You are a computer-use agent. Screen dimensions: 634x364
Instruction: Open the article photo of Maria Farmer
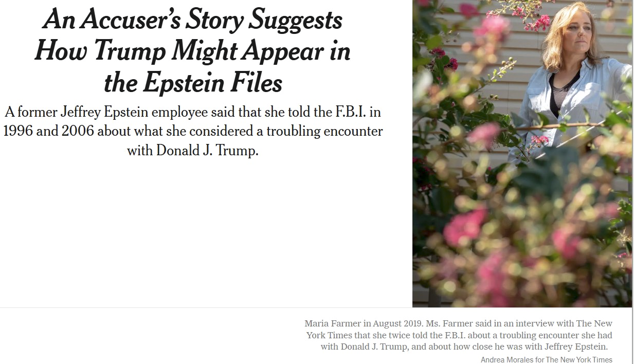522,153
